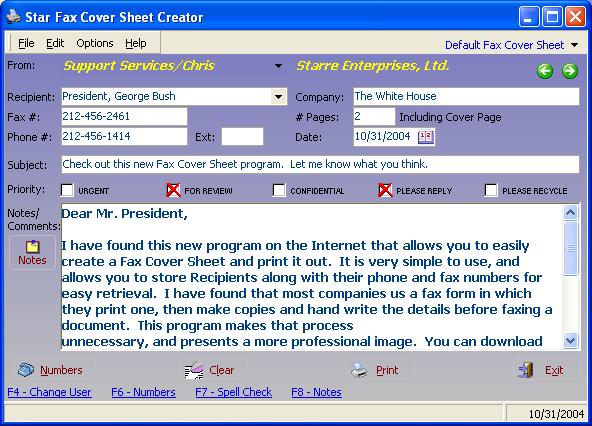Expand the Recipient dropdown list
This screenshot has width=592, height=426.
click(x=278, y=97)
